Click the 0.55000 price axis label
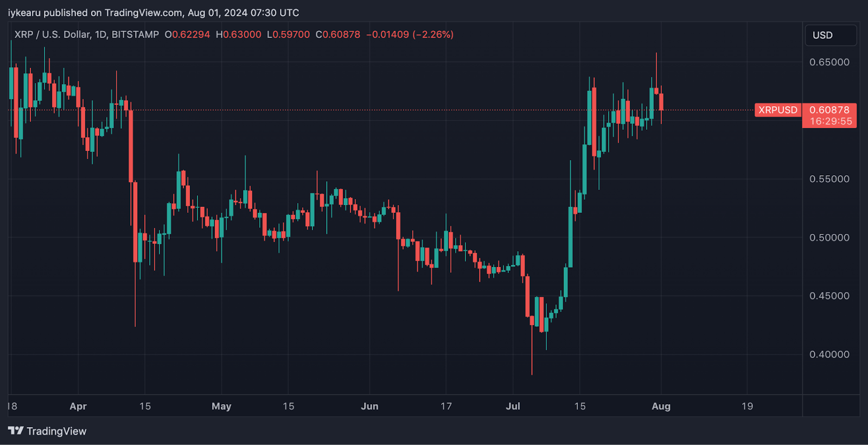The width and height of the screenshot is (868, 445). click(x=829, y=179)
